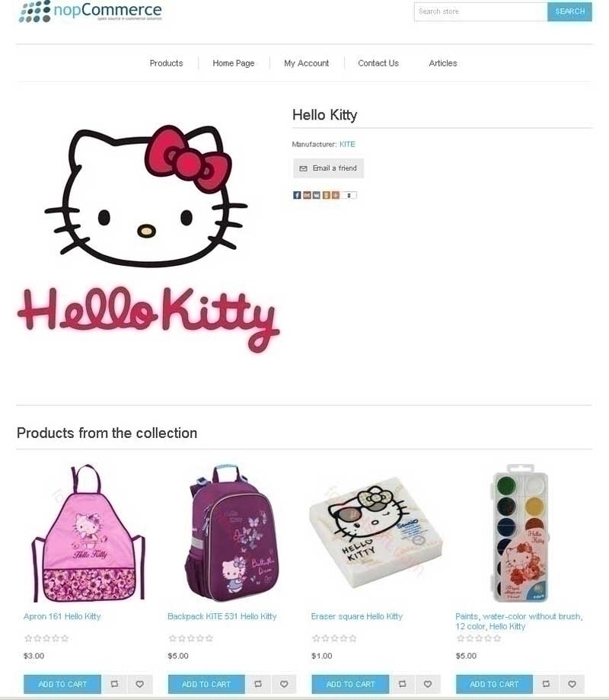The width and height of the screenshot is (609, 700).
Task: Click the Gmail share icon
Action: click(307, 195)
